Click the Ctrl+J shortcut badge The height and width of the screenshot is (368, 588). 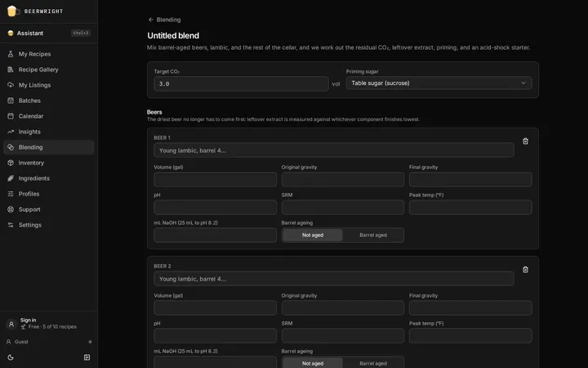81,33
